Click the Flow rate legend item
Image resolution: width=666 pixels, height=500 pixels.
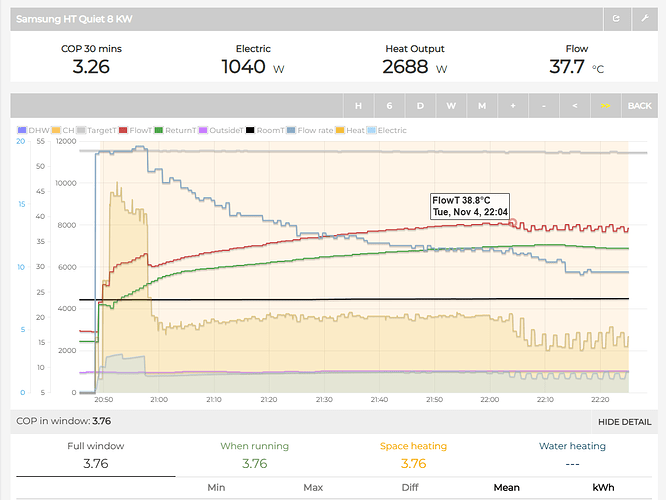(310, 129)
